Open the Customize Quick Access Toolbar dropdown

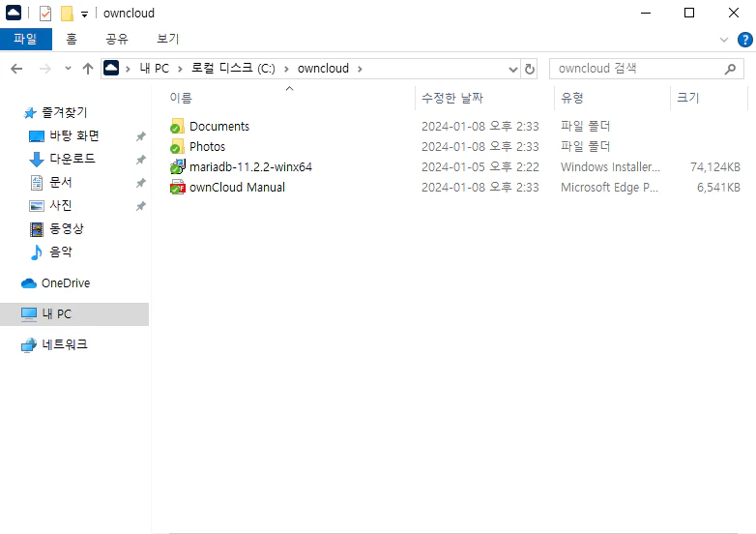point(84,14)
